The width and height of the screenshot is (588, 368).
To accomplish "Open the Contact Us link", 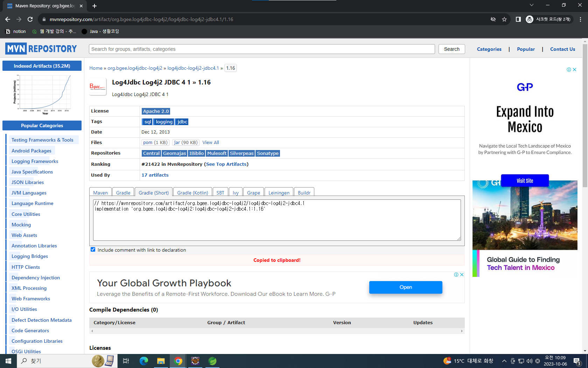I will tap(562, 49).
